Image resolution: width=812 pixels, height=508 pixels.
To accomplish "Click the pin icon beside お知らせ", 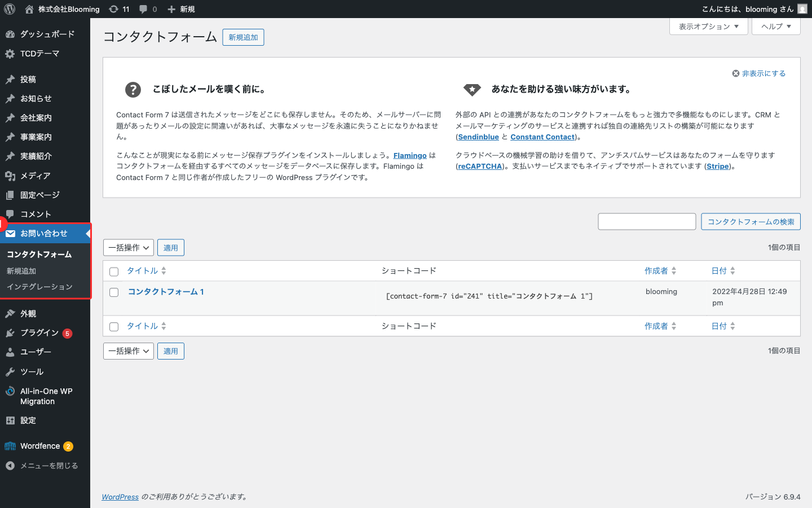I will coord(10,99).
